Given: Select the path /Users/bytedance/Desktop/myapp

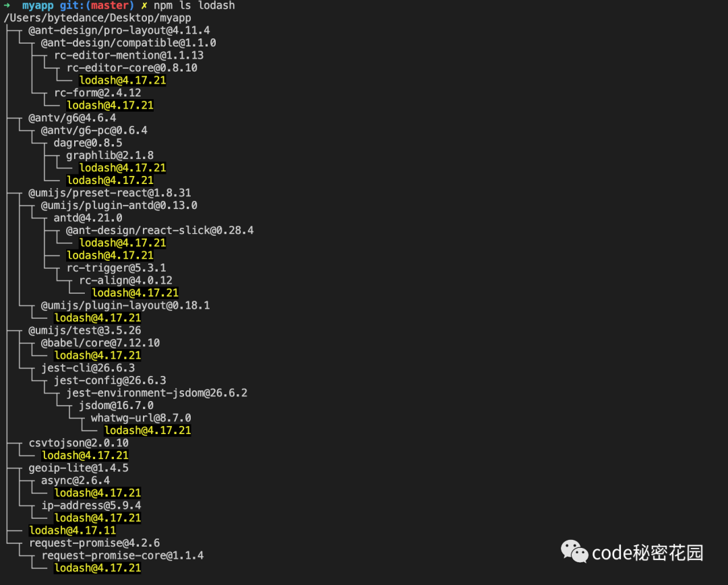Looking at the screenshot, I should pyautogui.click(x=98, y=18).
